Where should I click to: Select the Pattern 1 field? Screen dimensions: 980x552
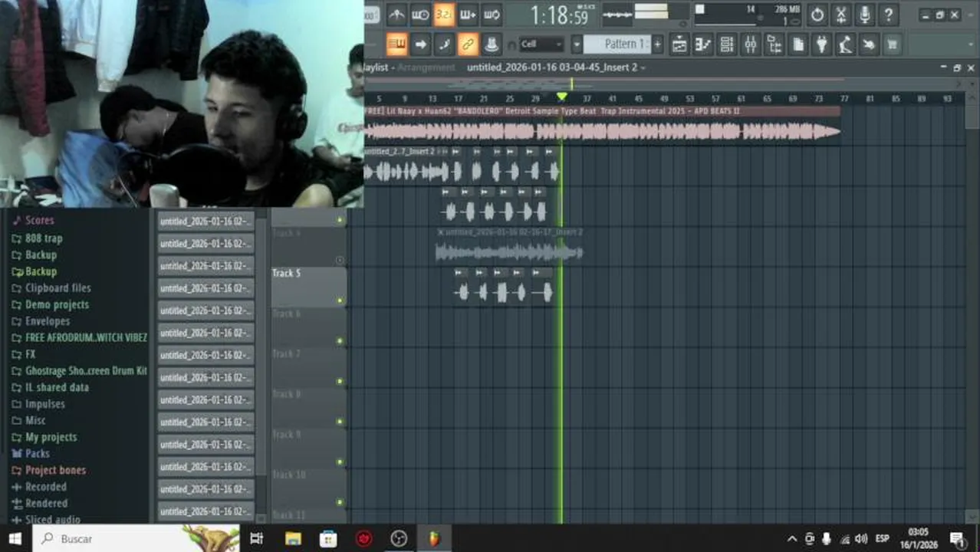click(617, 44)
